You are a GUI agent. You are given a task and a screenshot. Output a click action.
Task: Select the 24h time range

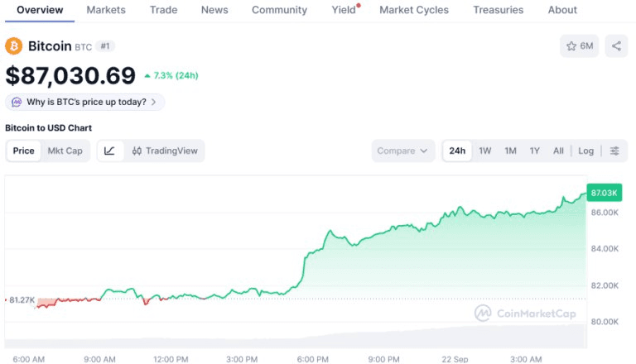click(x=457, y=151)
